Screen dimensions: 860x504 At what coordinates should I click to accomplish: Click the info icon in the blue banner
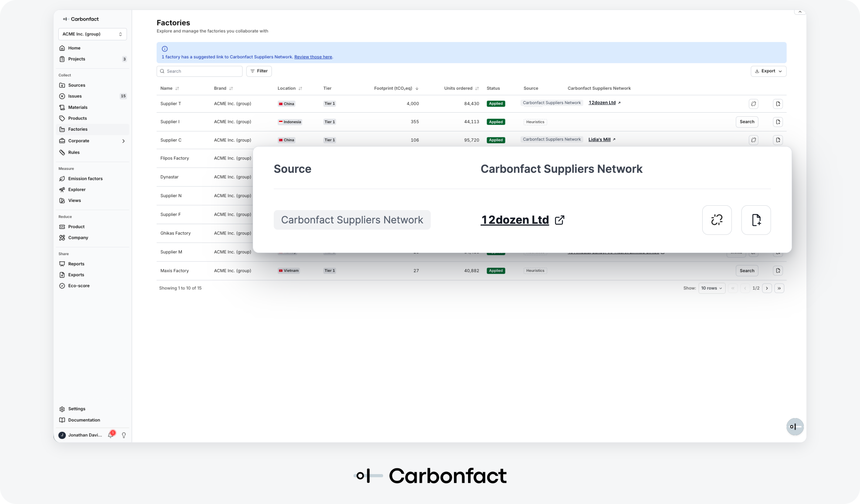(165, 49)
